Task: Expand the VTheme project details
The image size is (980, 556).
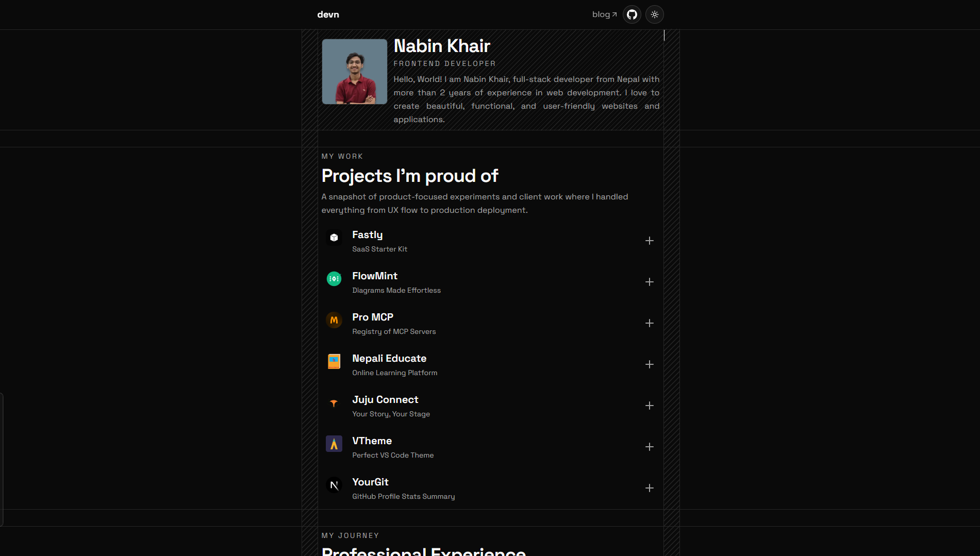Action: coord(650,447)
